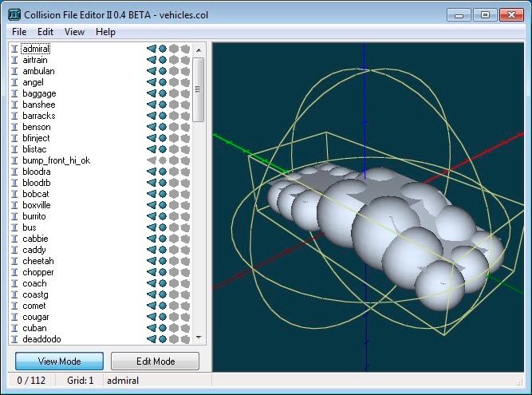Minimize the Collision File Editor window
The width and height of the screenshot is (532, 395).
[459, 15]
